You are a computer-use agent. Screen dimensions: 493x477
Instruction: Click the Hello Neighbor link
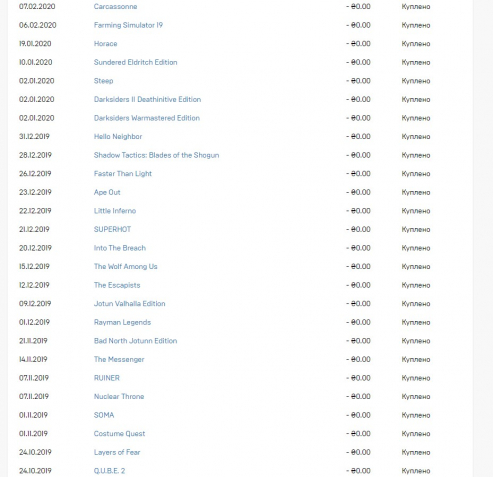coord(118,137)
